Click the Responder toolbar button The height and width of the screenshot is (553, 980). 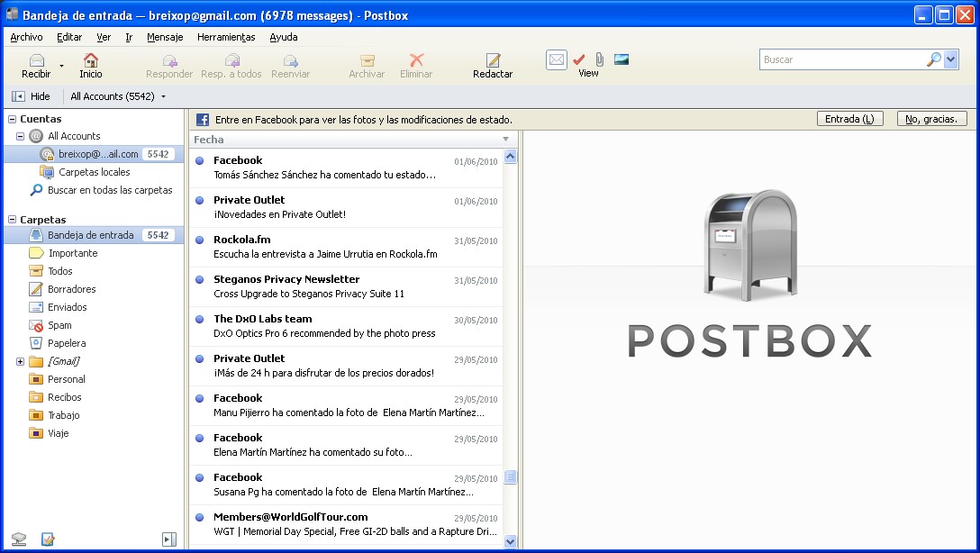169,67
